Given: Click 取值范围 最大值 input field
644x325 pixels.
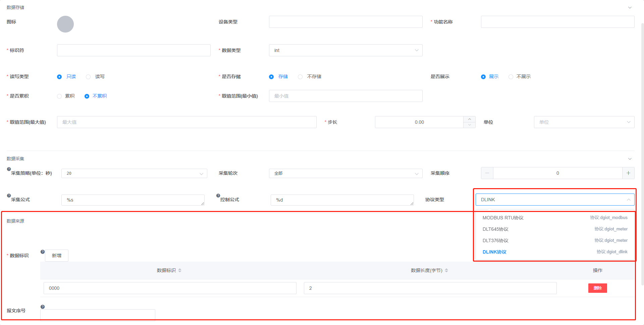Looking at the screenshot, I should pyautogui.click(x=187, y=122).
